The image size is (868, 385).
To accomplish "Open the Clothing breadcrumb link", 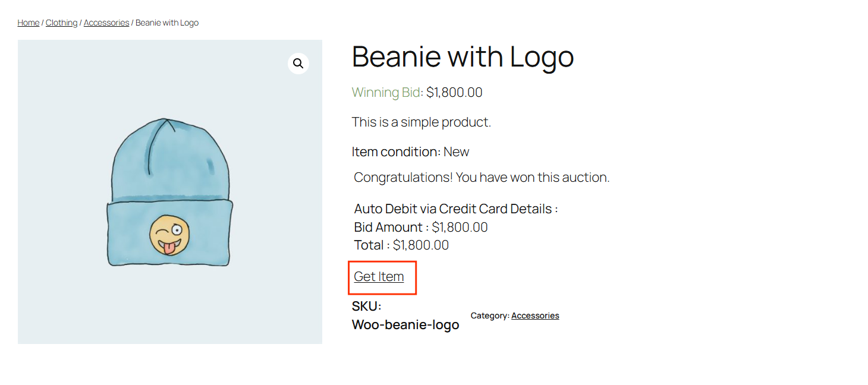I will [x=62, y=23].
